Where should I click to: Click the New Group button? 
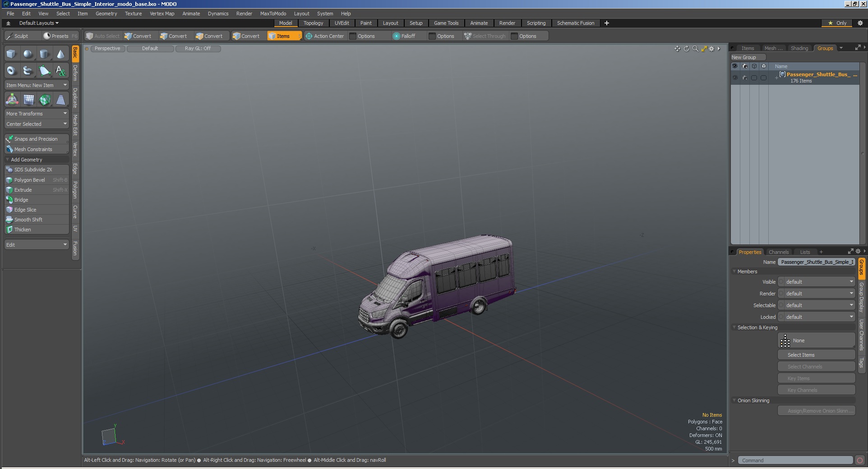point(748,57)
